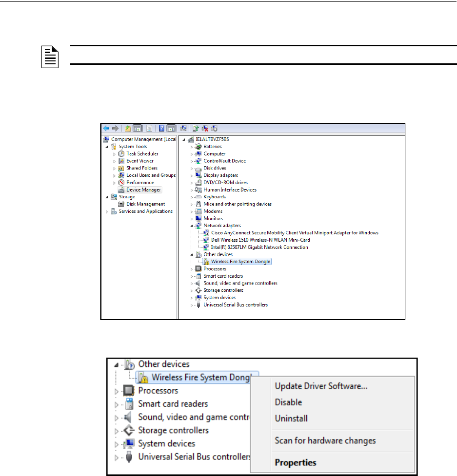
Task: Click the Up one level folder icon
Action: [128, 129]
